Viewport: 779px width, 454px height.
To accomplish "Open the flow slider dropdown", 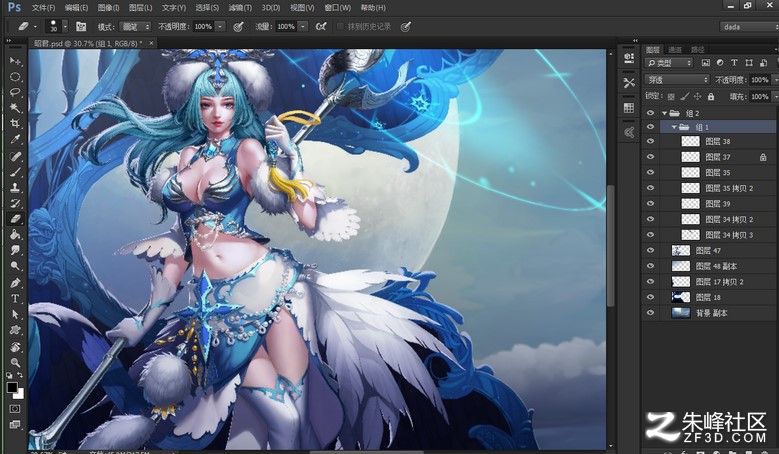I will click(x=303, y=26).
